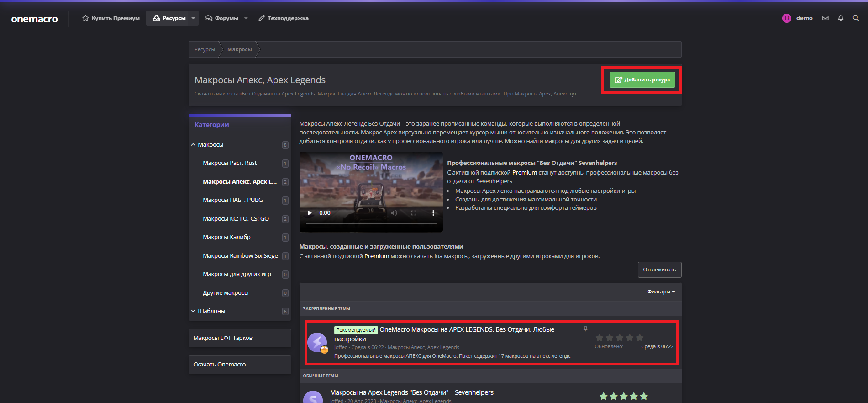Click the Sevenhelpers resource avatar
The width and height of the screenshot is (868, 403).
[313, 397]
